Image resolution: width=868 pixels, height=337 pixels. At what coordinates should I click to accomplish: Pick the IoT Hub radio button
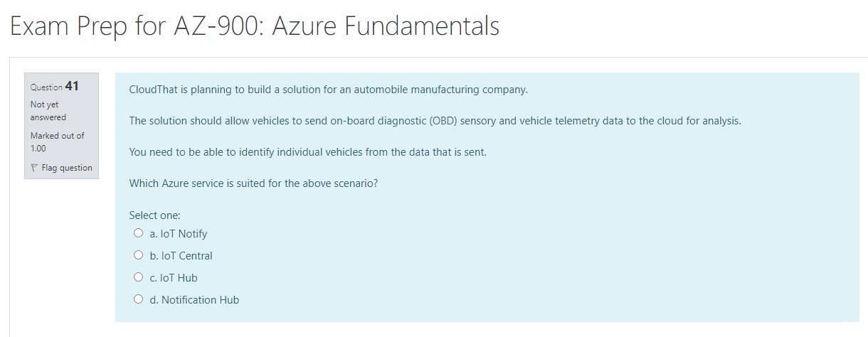click(x=137, y=277)
